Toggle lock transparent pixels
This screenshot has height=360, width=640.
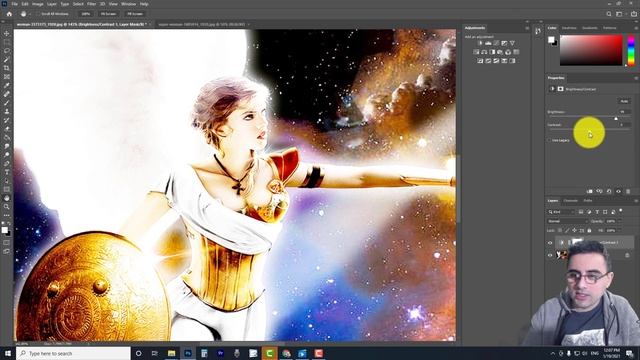tap(560, 231)
